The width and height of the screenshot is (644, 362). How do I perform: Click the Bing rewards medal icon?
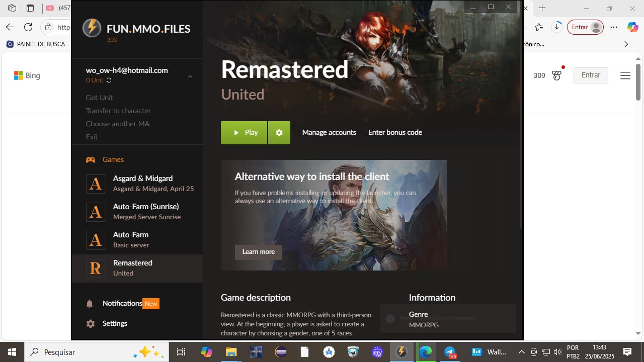pos(556,75)
